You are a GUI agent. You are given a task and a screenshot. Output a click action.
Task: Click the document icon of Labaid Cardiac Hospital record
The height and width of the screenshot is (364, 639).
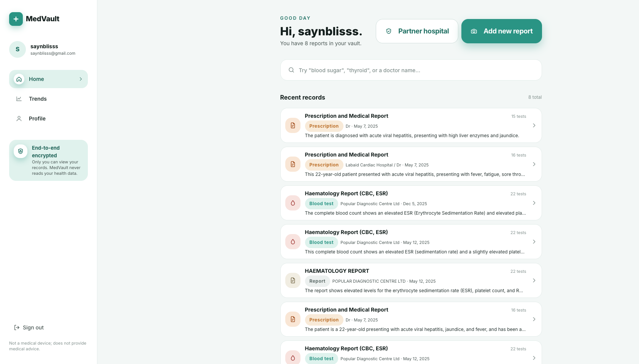pyautogui.click(x=293, y=164)
